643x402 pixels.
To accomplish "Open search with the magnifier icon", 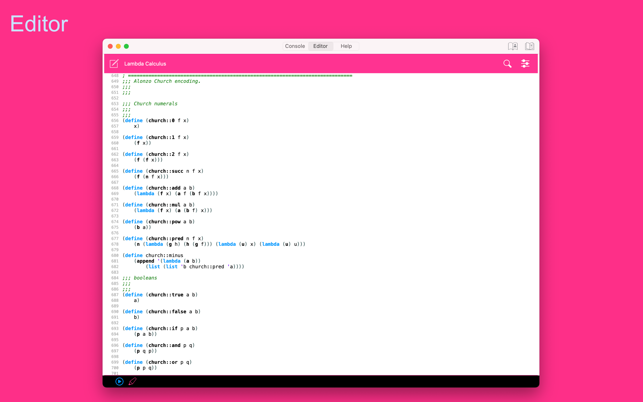I will pyautogui.click(x=507, y=64).
